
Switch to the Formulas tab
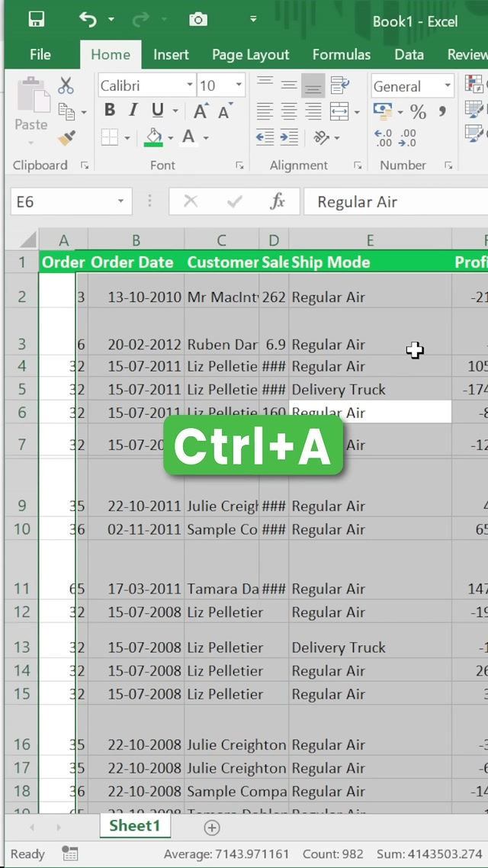click(341, 54)
